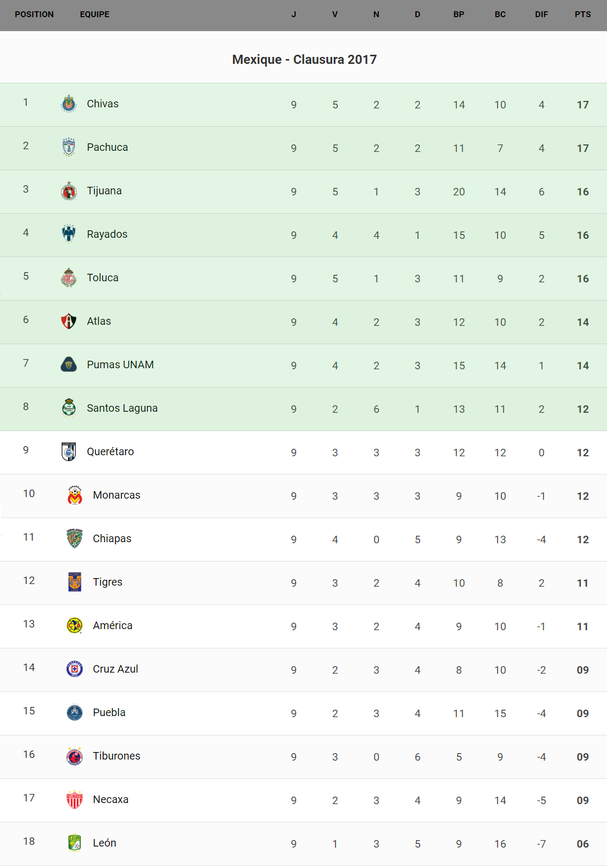The width and height of the screenshot is (607, 868).
Task: Click the Pachuca team logo
Action: [69, 147]
